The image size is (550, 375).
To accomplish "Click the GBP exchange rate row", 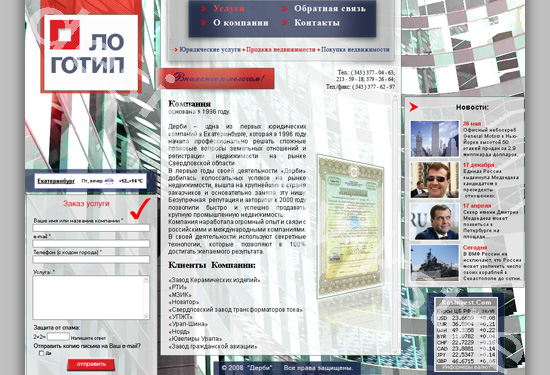I will pyautogui.click(x=466, y=361).
